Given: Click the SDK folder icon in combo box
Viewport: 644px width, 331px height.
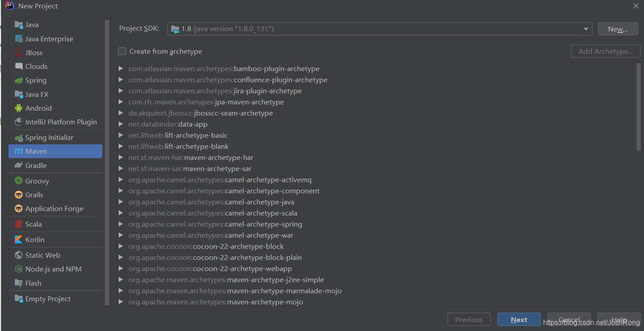Looking at the screenshot, I should pyautogui.click(x=175, y=29).
